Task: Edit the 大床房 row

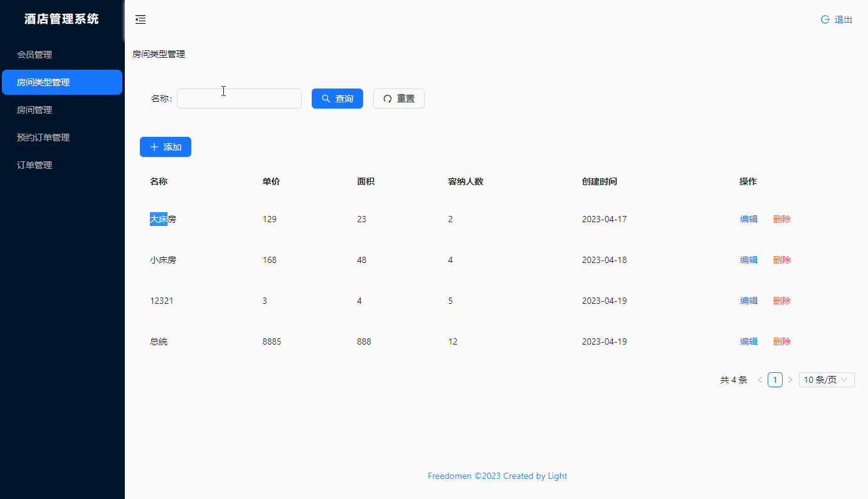Action: point(749,219)
